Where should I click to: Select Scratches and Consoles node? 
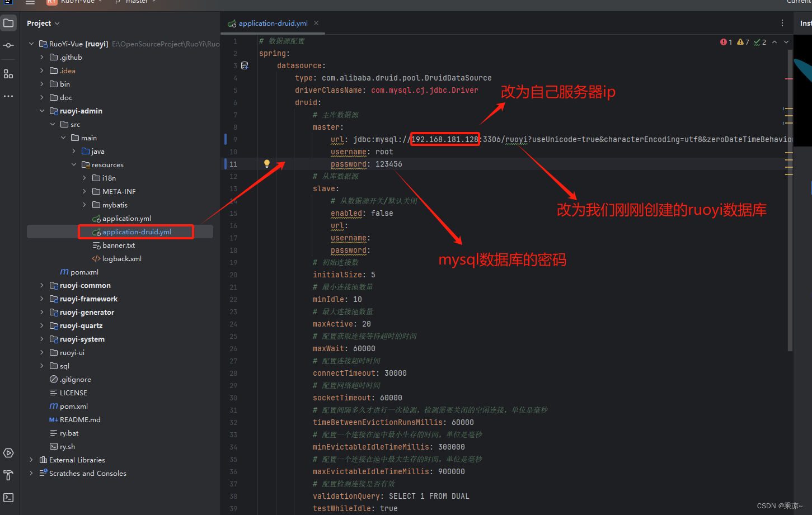(83, 473)
